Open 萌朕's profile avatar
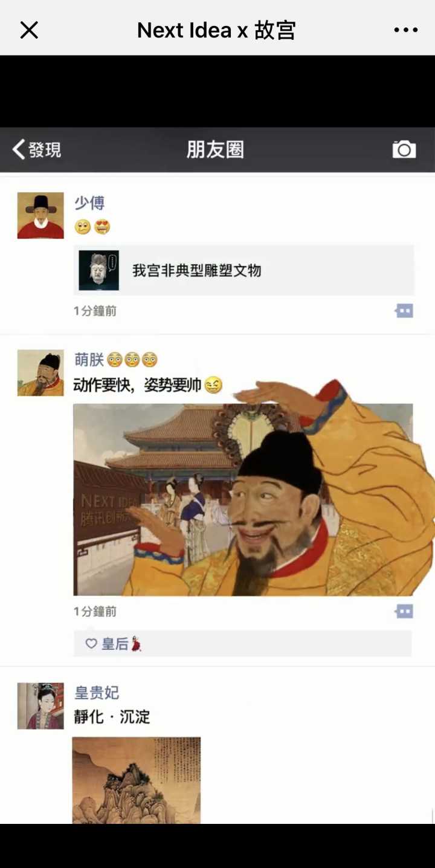 point(40,373)
